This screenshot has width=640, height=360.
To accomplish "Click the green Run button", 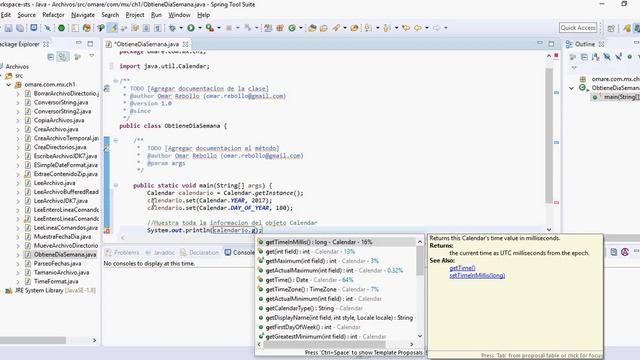I will pos(191,28).
